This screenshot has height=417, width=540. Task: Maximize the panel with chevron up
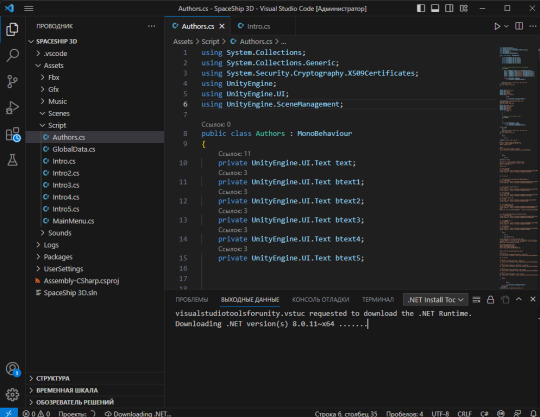519,299
